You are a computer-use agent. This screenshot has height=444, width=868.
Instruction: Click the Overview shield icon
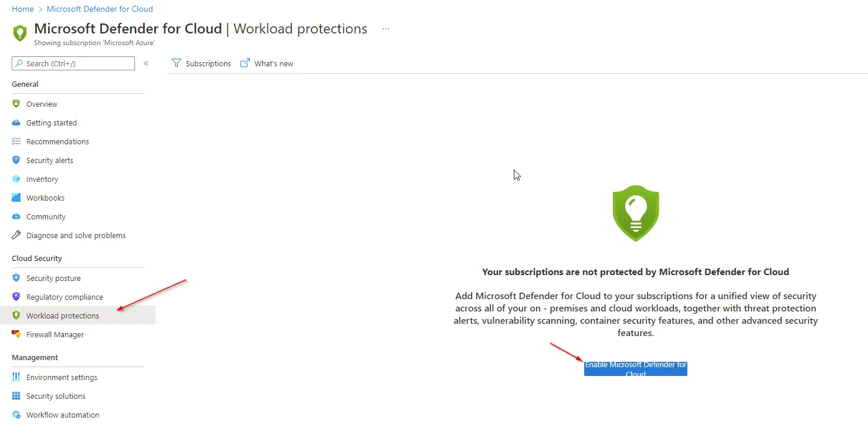tap(16, 104)
